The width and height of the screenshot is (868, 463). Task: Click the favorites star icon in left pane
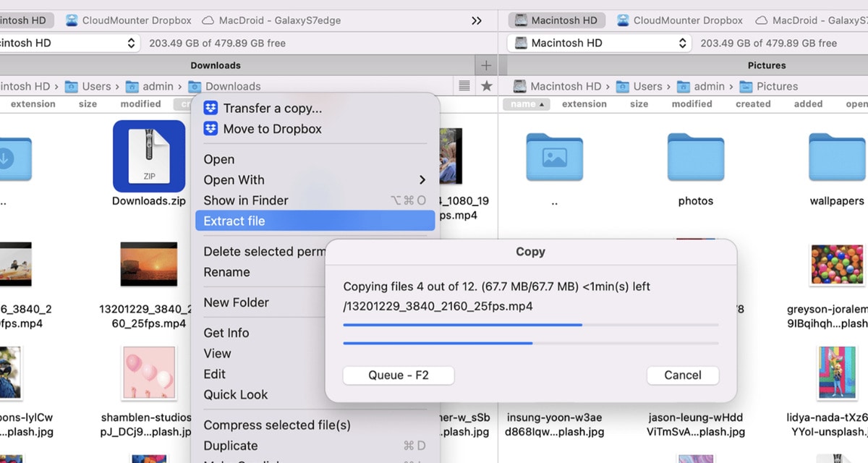(x=487, y=86)
